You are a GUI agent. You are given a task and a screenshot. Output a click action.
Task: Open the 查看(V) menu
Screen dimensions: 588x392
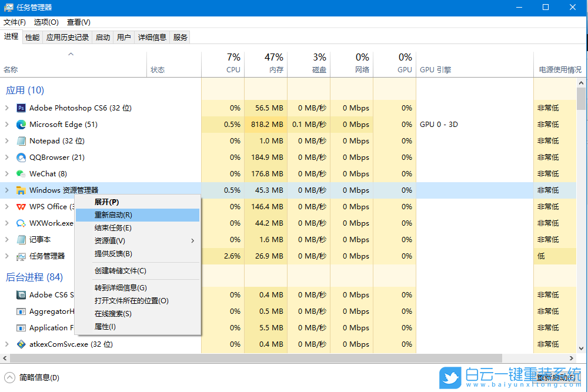(78, 22)
